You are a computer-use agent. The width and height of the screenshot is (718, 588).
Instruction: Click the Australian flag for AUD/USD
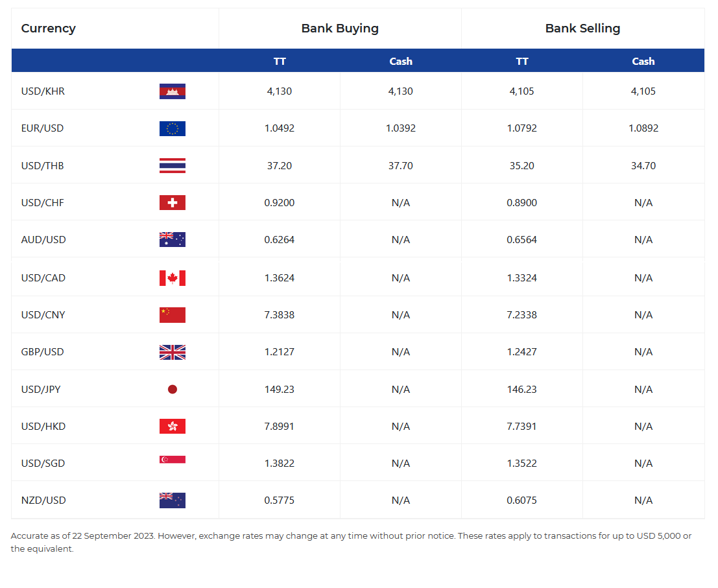point(173,239)
